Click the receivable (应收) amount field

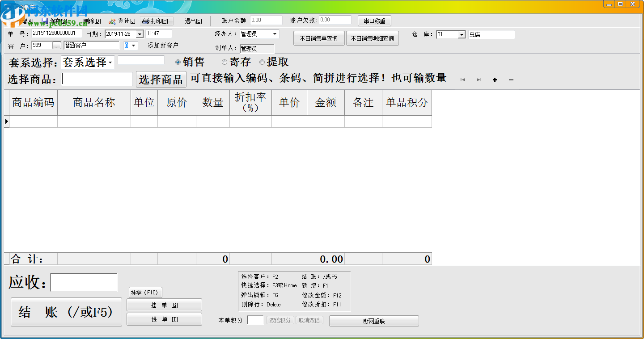pos(84,282)
